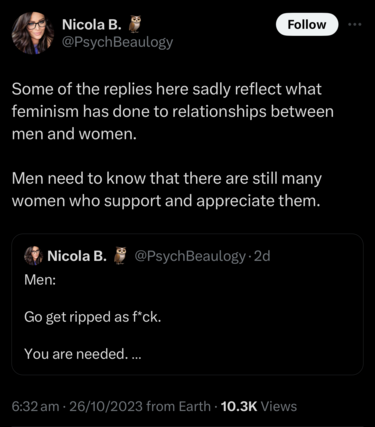Open the Nicola B. display name at top
375x427 pixels.
click(x=92, y=24)
